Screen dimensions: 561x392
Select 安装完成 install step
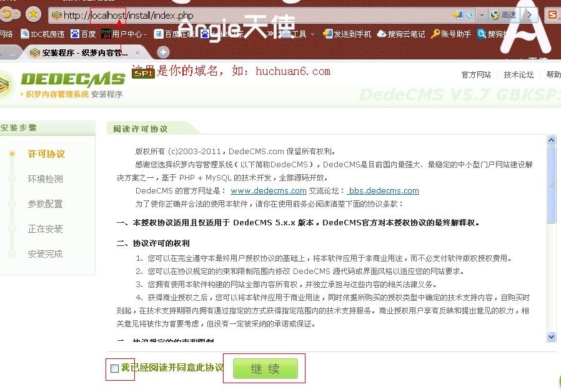[45, 253]
